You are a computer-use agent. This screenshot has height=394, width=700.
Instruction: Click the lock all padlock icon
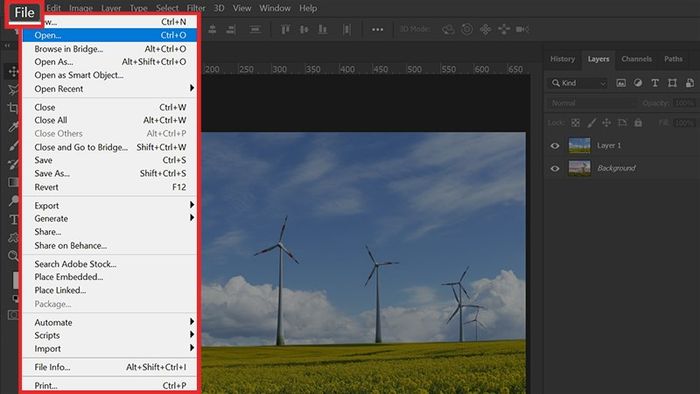[638, 123]
